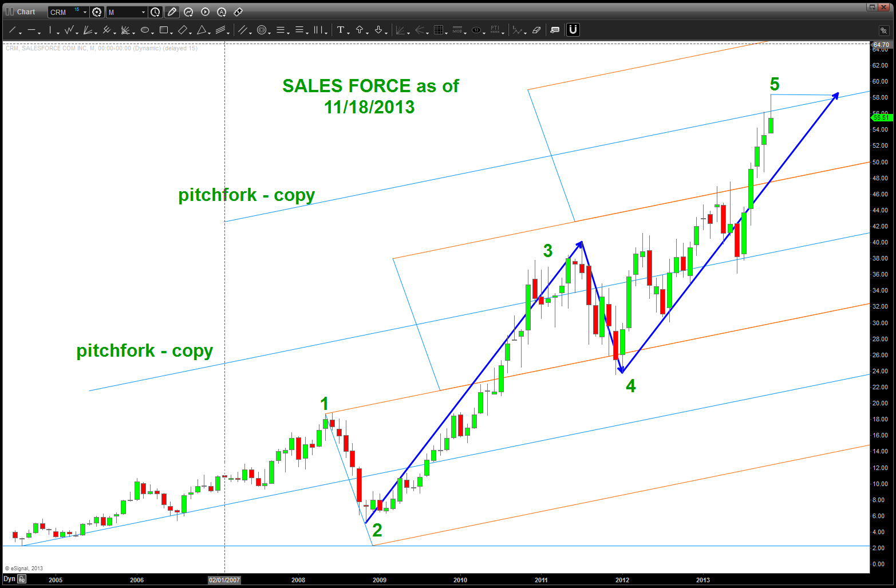The width and height of the screenshot is (896, 588).
Task: Click the Chart window title
Action: 26,12
